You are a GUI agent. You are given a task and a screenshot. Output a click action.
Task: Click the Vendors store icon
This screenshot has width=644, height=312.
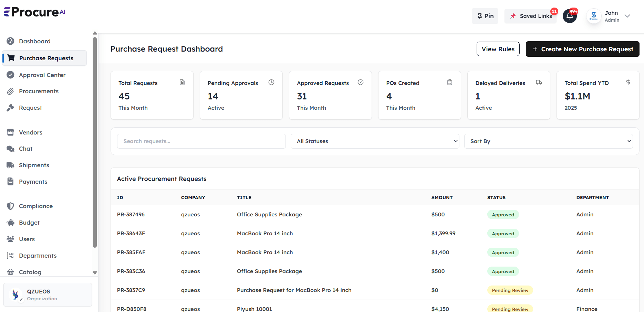click(x=11, y=132)
